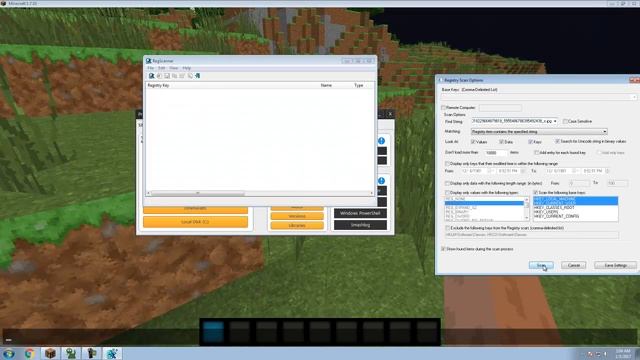Click the RegScanner icon in the taskbar
The height and width of the screenshot is (360, 640).
pyautogui.click(x=112, y=353)
